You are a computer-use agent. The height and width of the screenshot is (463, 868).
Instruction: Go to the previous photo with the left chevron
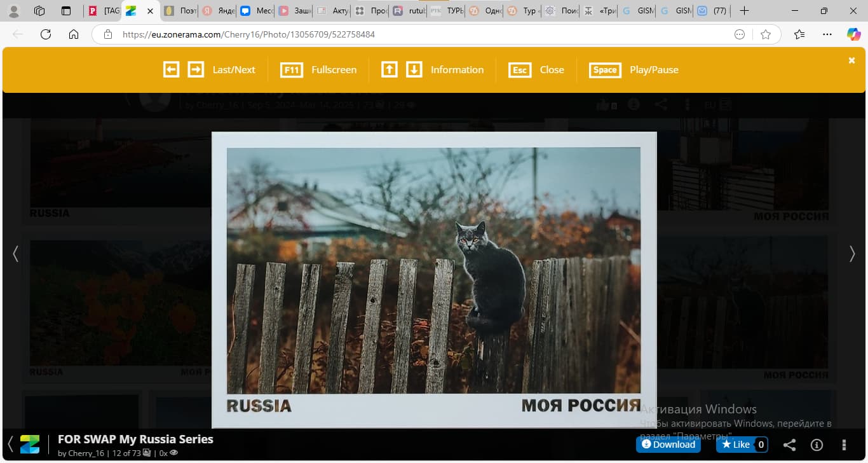click(16, 254)
